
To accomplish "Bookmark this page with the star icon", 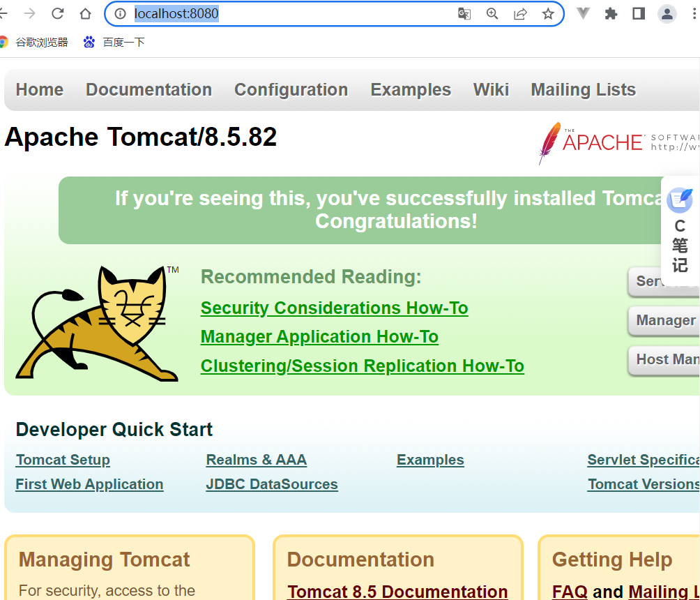I will pyautogui.click(x=548, y=14).
